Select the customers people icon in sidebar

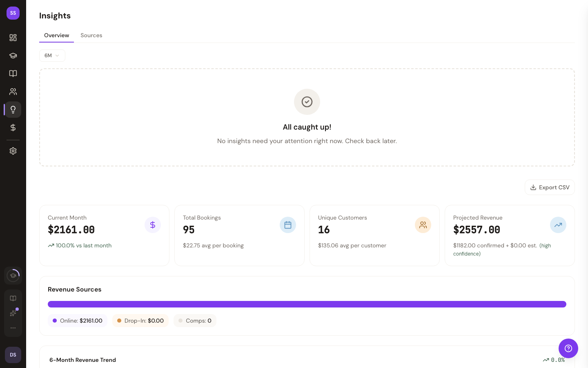click(x=13, y=92)
